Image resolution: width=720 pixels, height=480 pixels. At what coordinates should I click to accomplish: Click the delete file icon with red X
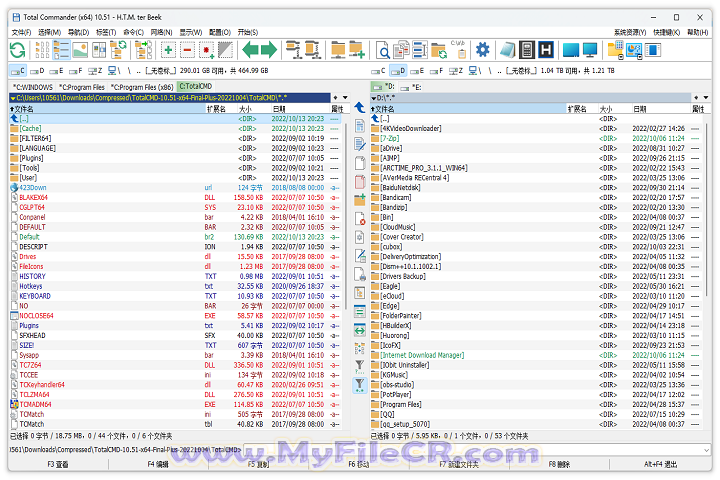[x=360, y=219]
